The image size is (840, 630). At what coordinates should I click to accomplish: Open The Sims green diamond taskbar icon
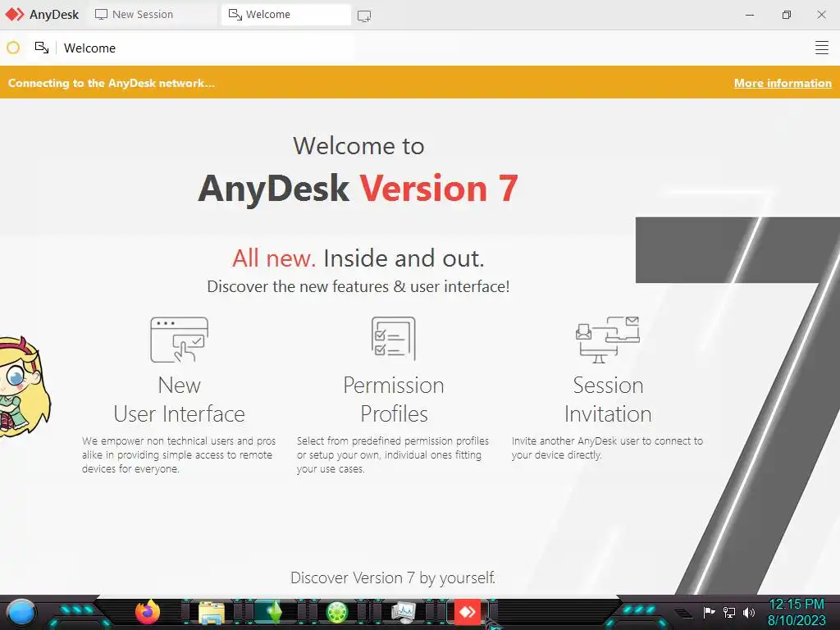[275, 612]
